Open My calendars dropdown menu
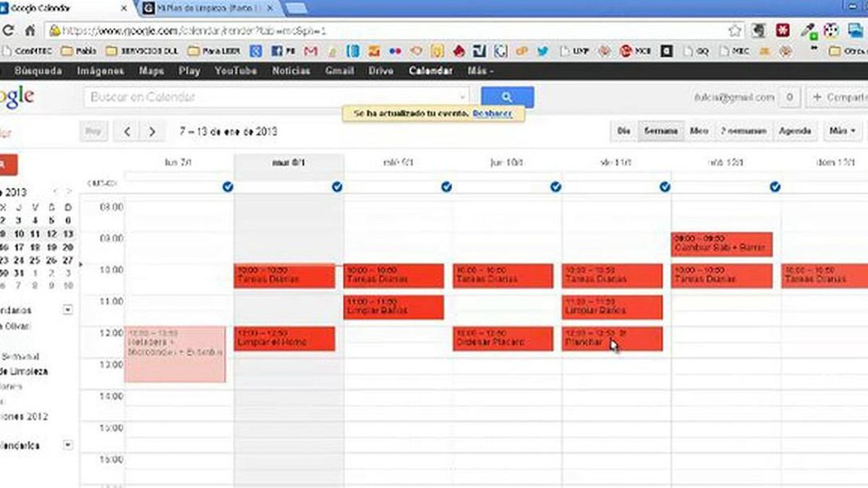 (x=68, y=310)
